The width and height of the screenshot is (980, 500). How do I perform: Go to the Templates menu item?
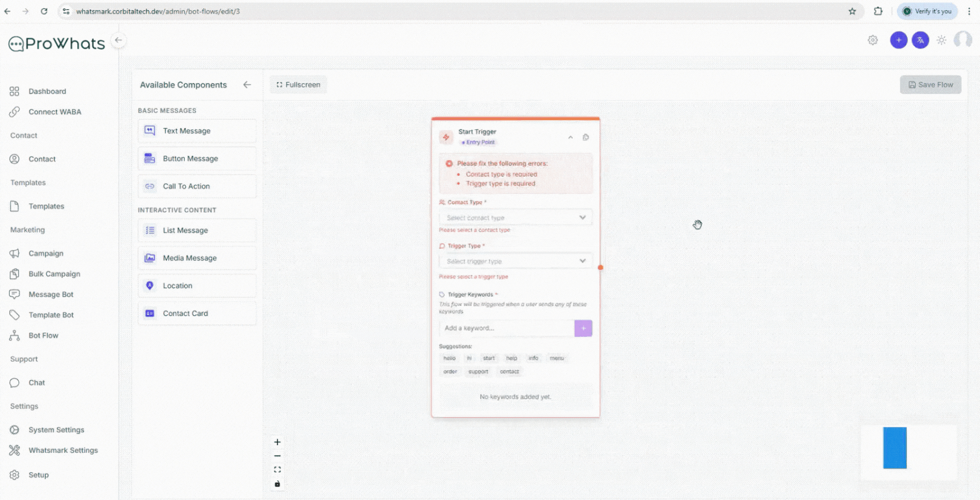46,206
